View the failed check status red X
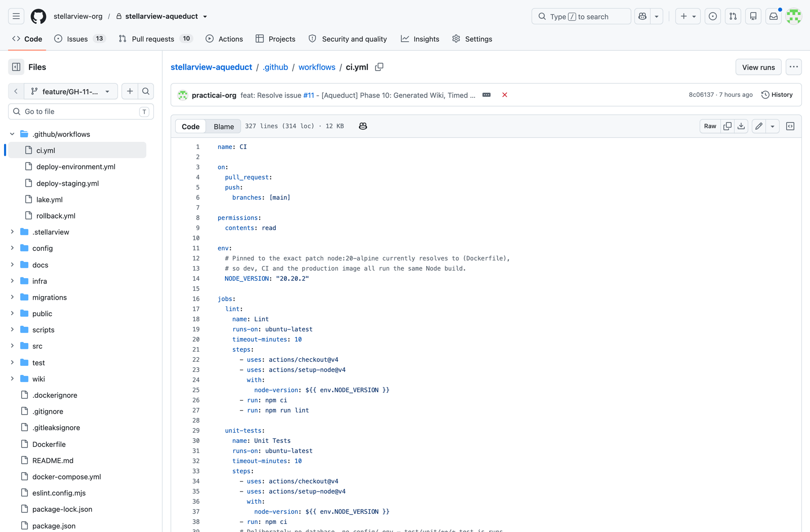Screen dimensions: 810x532 [x=504, y=95]
